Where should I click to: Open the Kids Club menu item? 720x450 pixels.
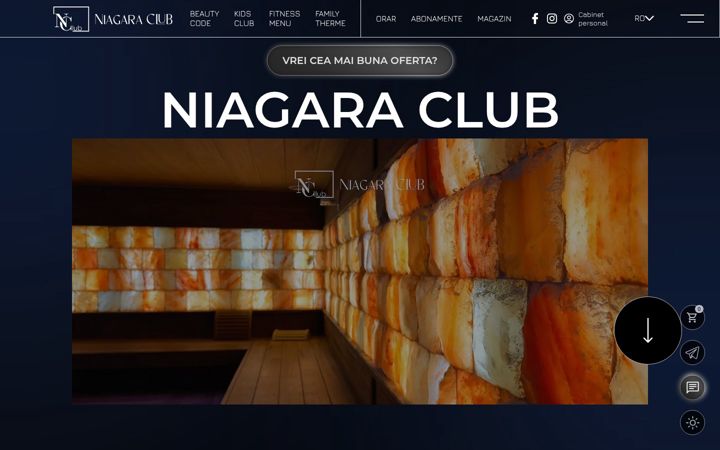point(244,18)
